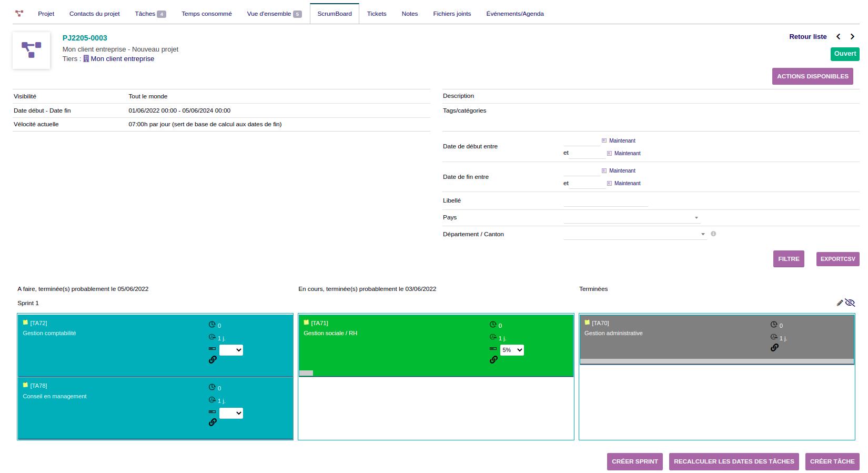Click the chain link icon on TA70
This screenshot has width=868, height=473.
click(x=774, y=348)
